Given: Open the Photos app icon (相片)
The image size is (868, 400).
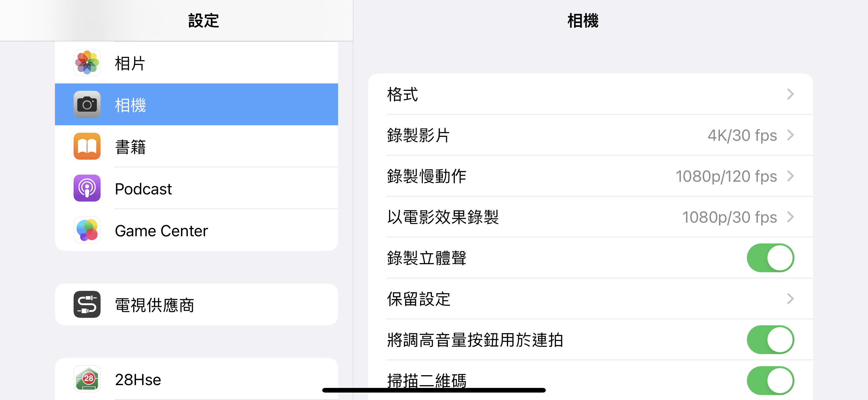Looking at the screenshot, I should click(x=87, y=63).
